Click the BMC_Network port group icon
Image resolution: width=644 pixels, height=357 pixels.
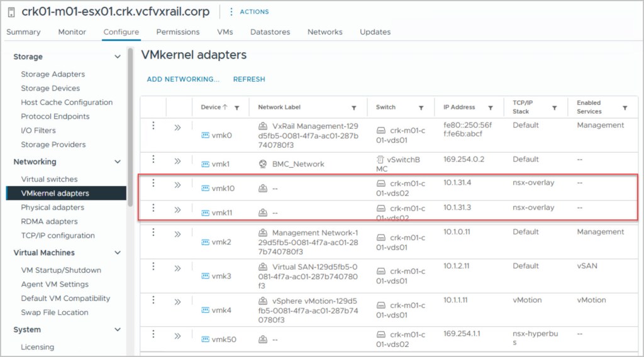coord(263,164)
